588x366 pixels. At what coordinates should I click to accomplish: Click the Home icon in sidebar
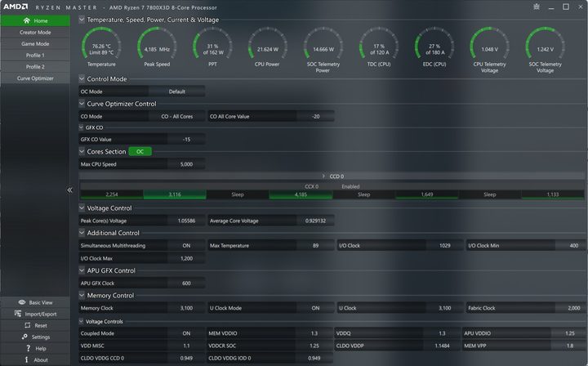tap(26, 20)
